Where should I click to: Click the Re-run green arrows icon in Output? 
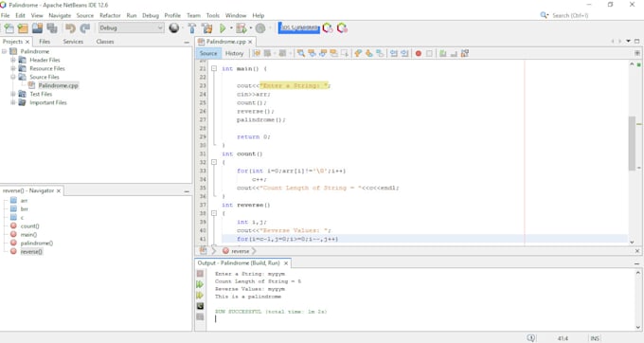(x=200, y=284)
